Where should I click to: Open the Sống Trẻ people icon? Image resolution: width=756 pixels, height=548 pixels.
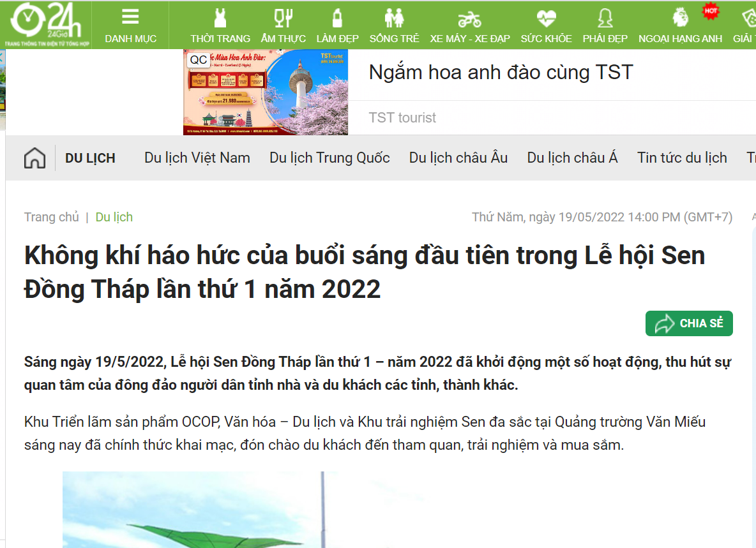click(x=394, y=18)
